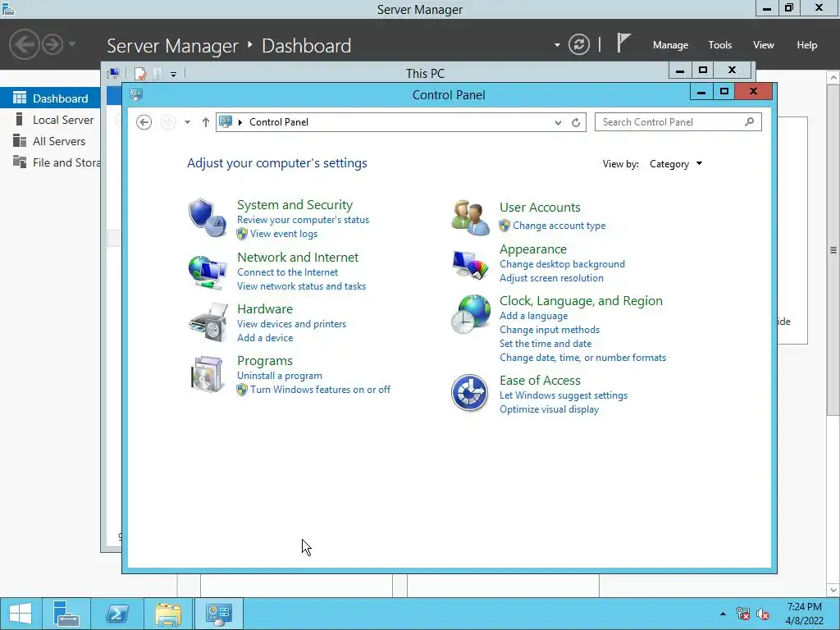The width and height of the screenshot is (840, 630).
Task: Open the View menu in Server Manager
Action: (764, 45)
